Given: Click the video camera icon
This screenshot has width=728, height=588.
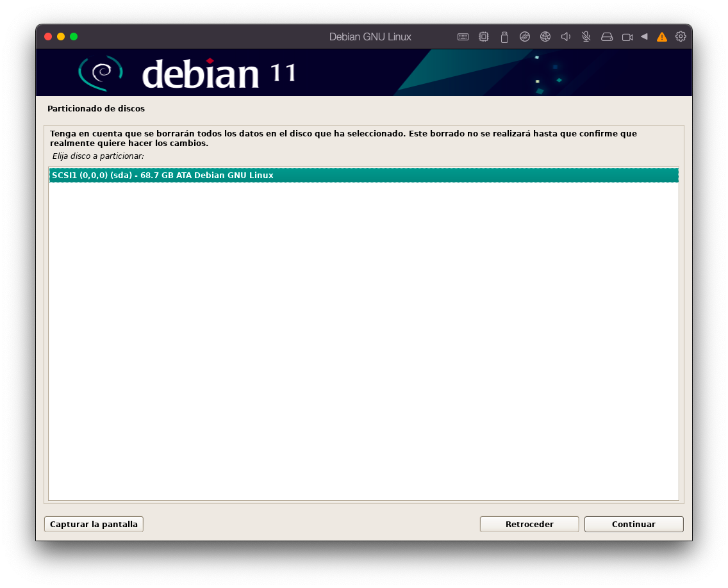Looking at the screenshot, I should coord(627,37).
